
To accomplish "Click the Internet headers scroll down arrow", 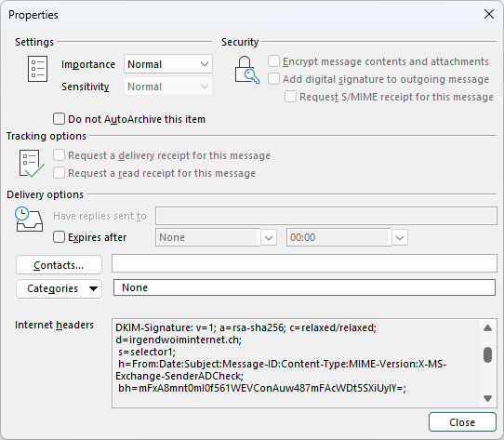I will [x=487, y=398].
